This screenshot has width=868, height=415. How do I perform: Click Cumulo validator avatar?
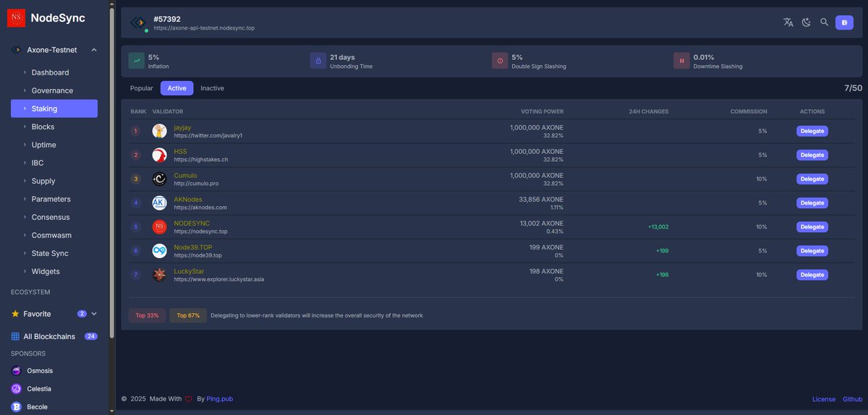coord(159,179)
